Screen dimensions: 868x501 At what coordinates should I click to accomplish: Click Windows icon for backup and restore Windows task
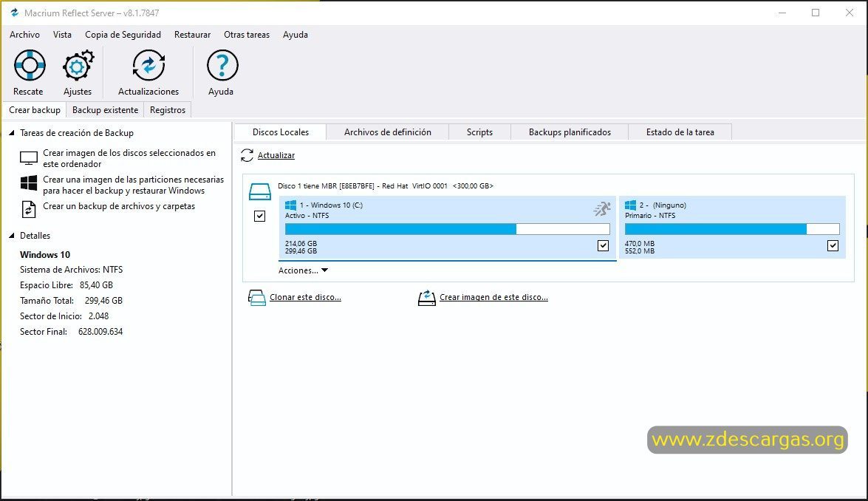[29, 183]
